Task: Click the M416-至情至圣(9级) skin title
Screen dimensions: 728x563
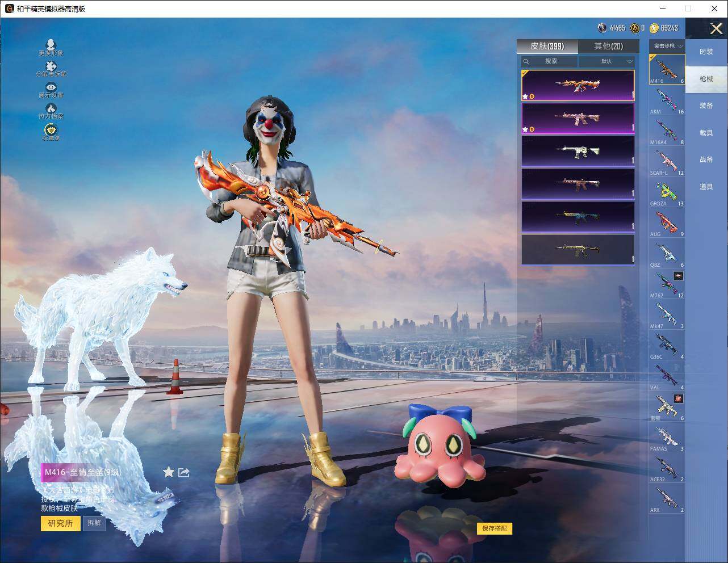Action: tap(83, 472)
